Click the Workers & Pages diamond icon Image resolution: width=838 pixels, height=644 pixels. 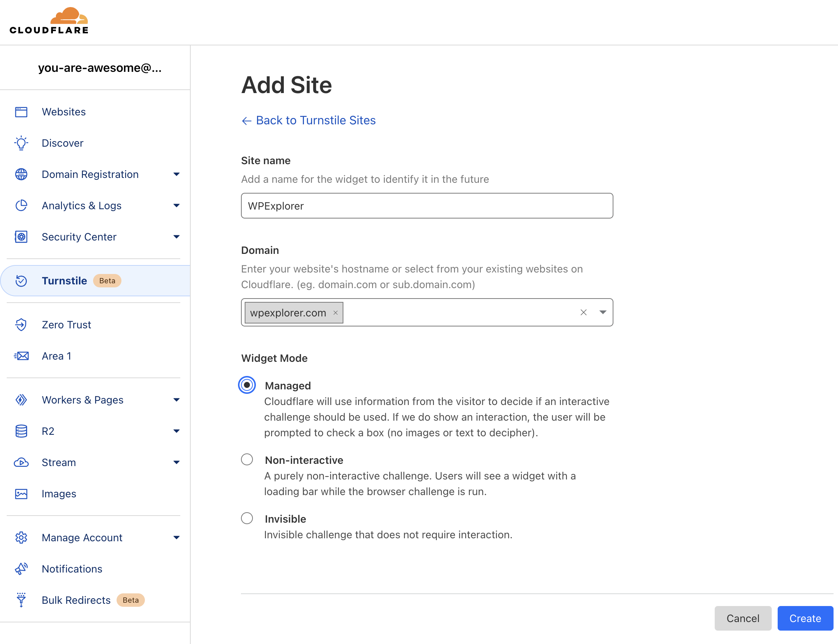[x=21, y=400]
